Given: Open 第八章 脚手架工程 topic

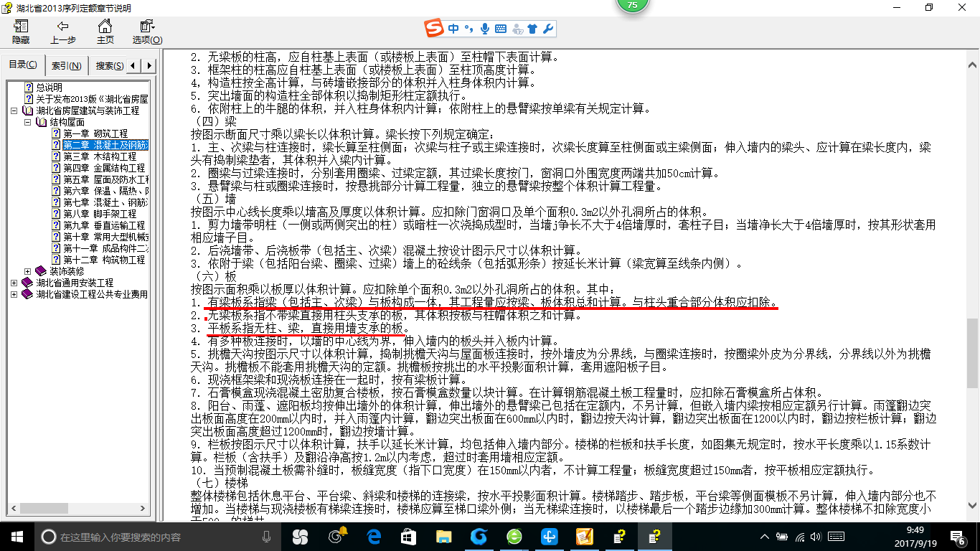Looking at the screenshot, I should click(x=100, y=214).
